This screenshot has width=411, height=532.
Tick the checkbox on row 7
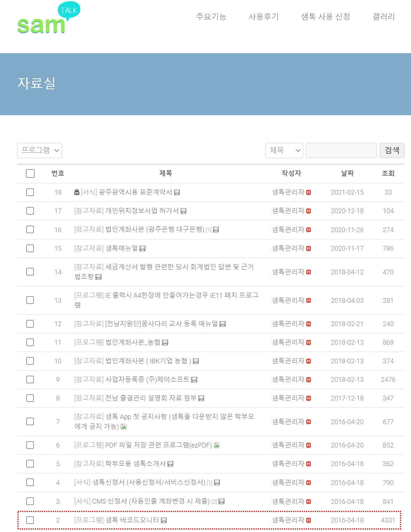point(30,422)
